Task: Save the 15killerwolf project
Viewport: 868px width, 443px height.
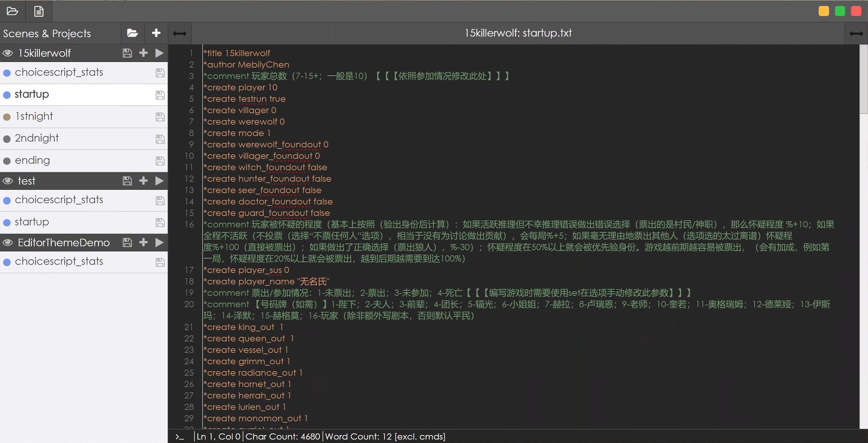Action: tap(127, 53)
